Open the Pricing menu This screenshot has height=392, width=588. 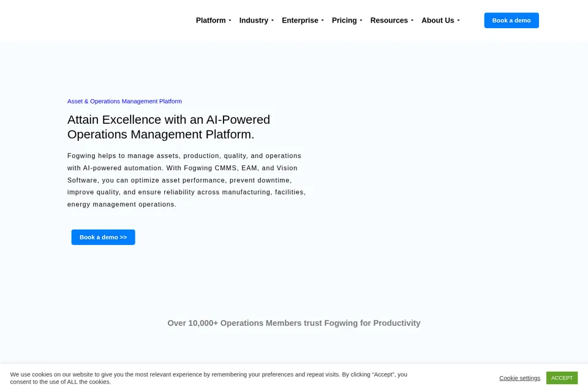[x=347, y=20]
